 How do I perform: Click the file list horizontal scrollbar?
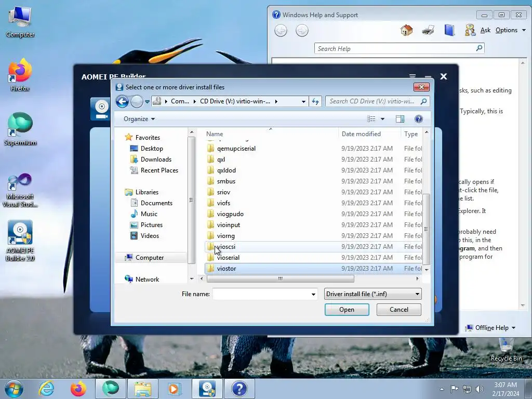pyautogui.click(x=280, y=279)
